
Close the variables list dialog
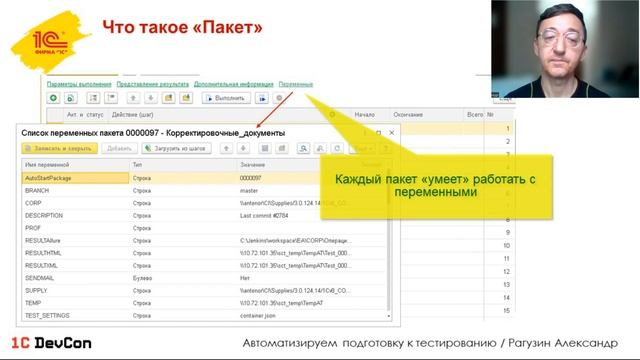tap(392, 133)
